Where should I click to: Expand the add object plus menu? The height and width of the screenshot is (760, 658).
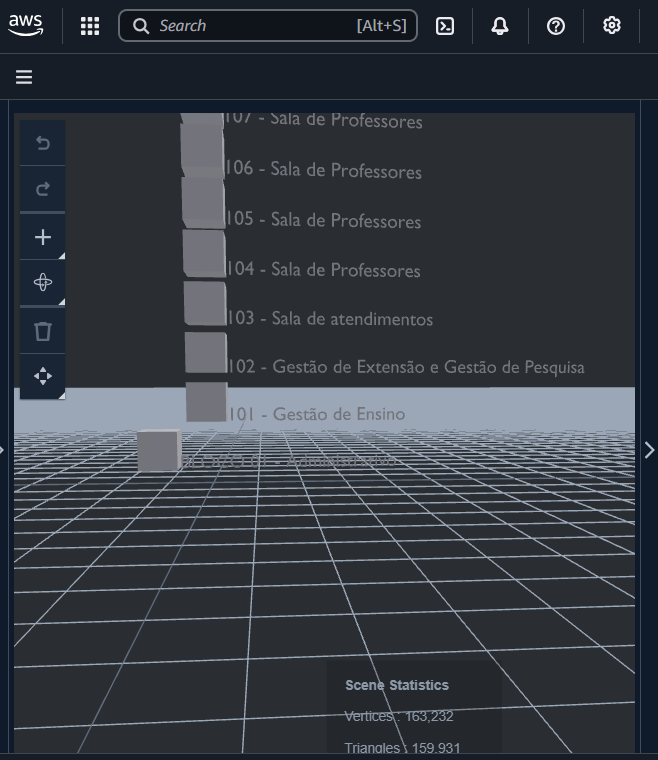pos(43,237)
